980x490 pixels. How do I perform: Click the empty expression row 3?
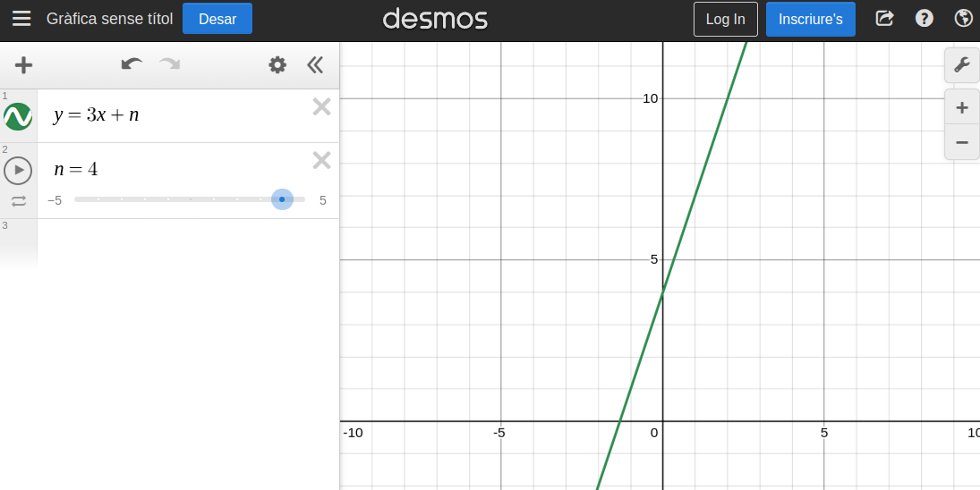188,245
